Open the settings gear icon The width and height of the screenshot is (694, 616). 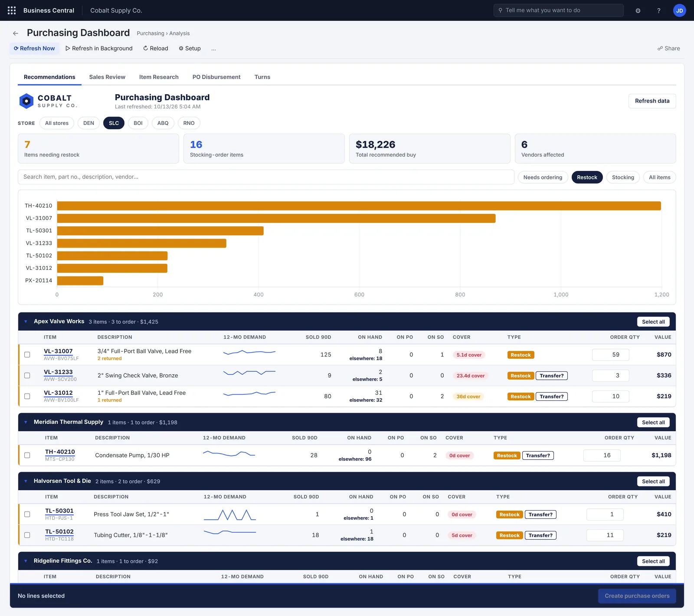point(638,10)
